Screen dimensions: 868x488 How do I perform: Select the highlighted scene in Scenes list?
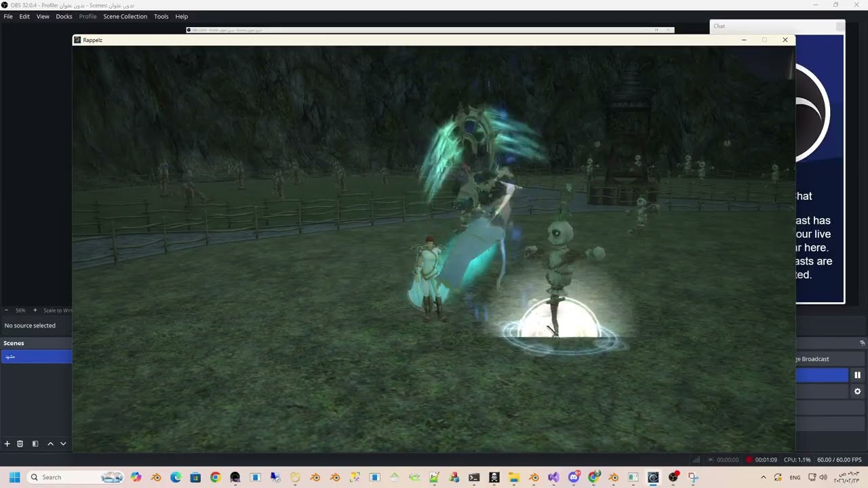tap(36, 357)
